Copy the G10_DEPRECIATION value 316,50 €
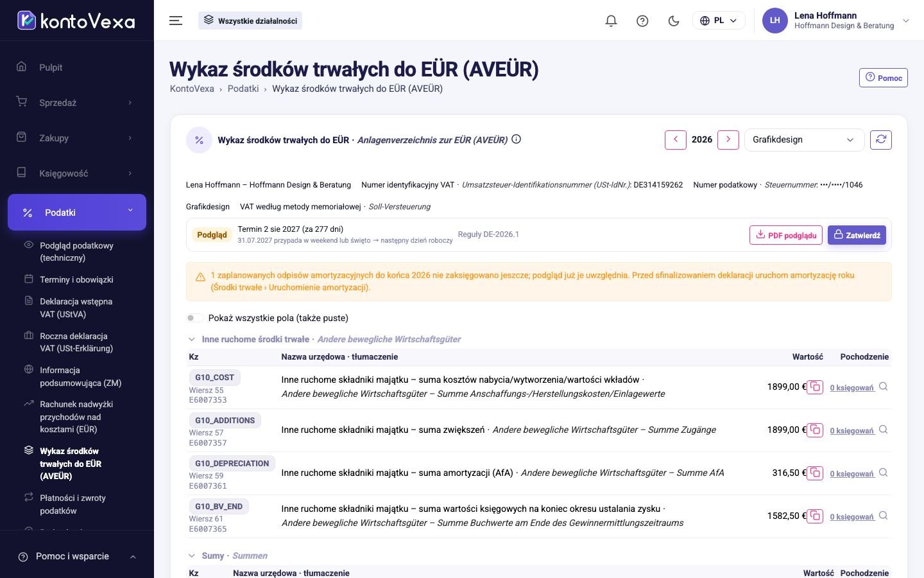Viewport: 924px width, 578px height. click(x=815, y=473)
